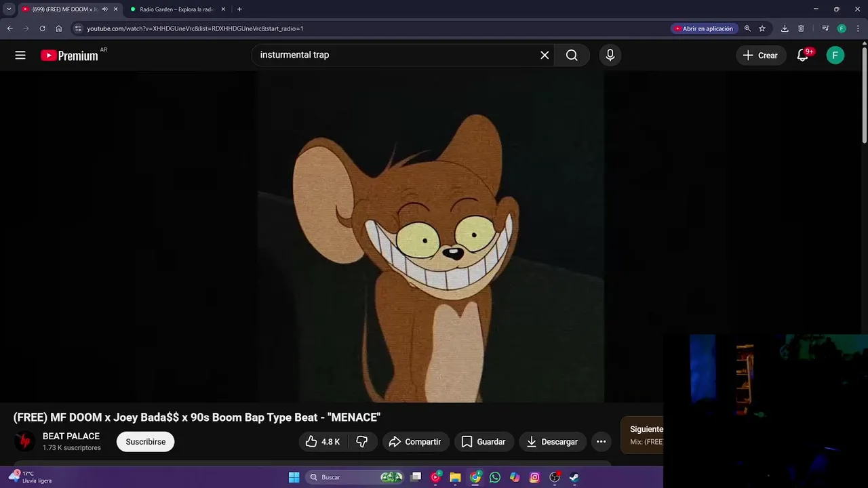Click Crear button to create content
Image resolution: width=868 pixels, height=488 pixels.
pos(761,56)
